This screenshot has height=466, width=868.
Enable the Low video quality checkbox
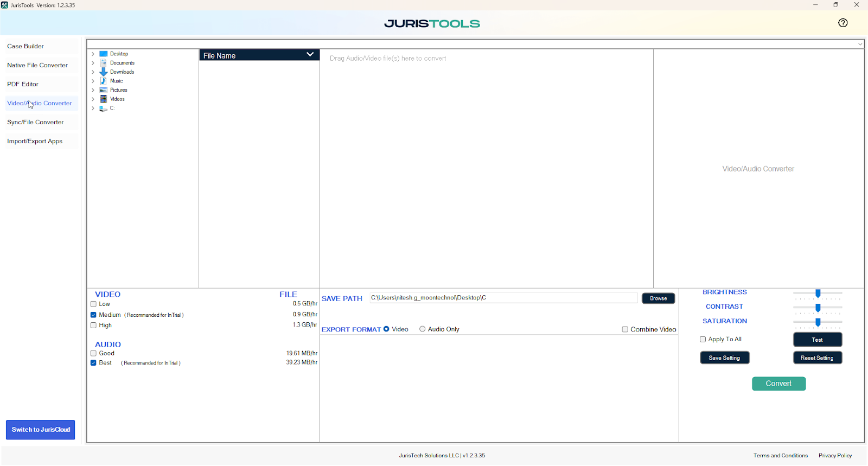pyautogui.click(x=93, y=304)
